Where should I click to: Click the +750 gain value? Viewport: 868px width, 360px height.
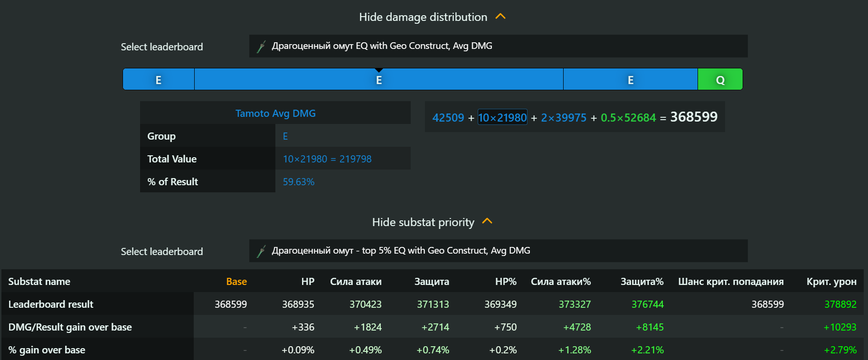505,327
